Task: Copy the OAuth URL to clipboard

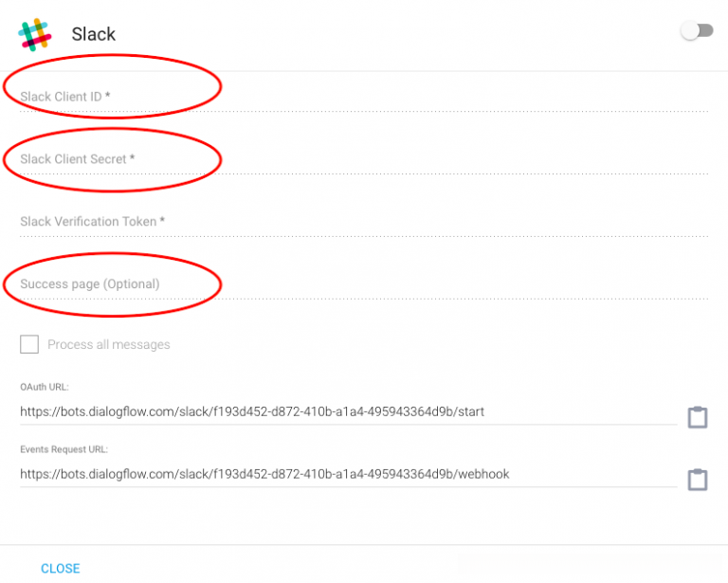Action: pos(697,417)
